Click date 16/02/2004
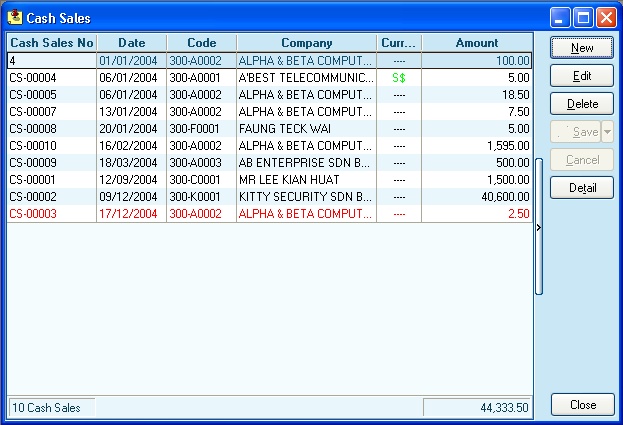 (128, 146)
